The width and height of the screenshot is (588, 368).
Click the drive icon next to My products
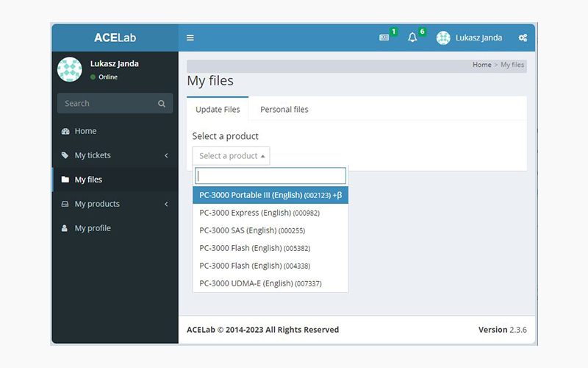pyautogui.click(x=65, y=204)
